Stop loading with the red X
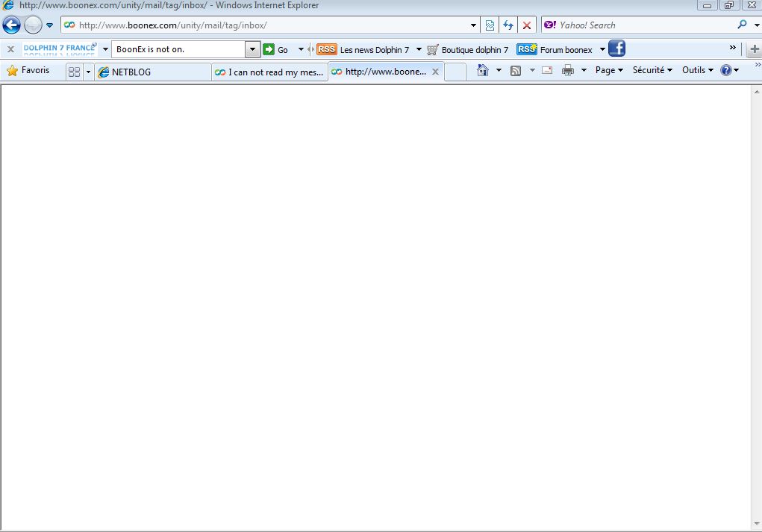 coord(527,25)
